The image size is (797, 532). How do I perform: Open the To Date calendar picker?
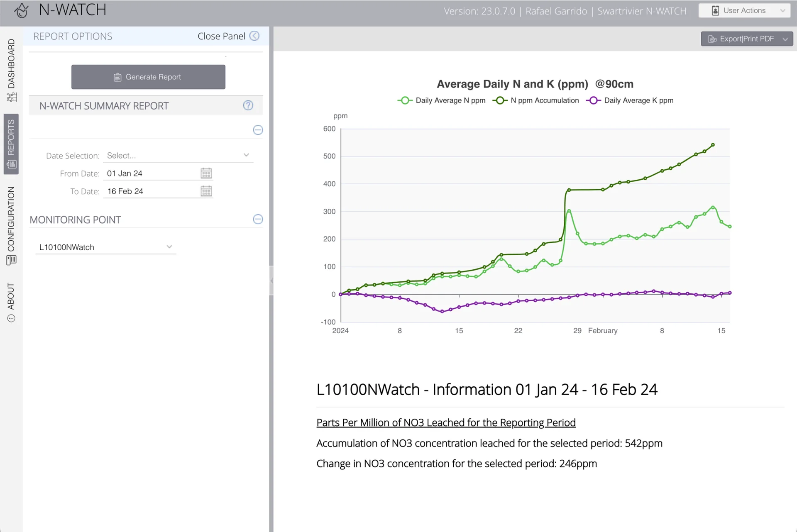[x=206, y=191]
